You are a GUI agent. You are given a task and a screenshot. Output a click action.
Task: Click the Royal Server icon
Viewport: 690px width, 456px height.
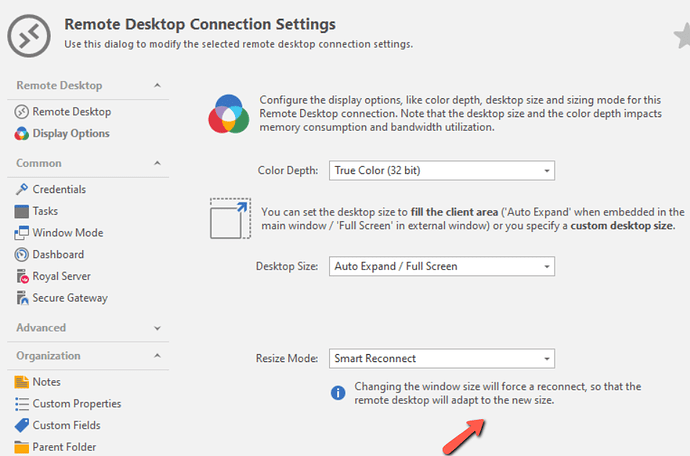click(22, 277)
